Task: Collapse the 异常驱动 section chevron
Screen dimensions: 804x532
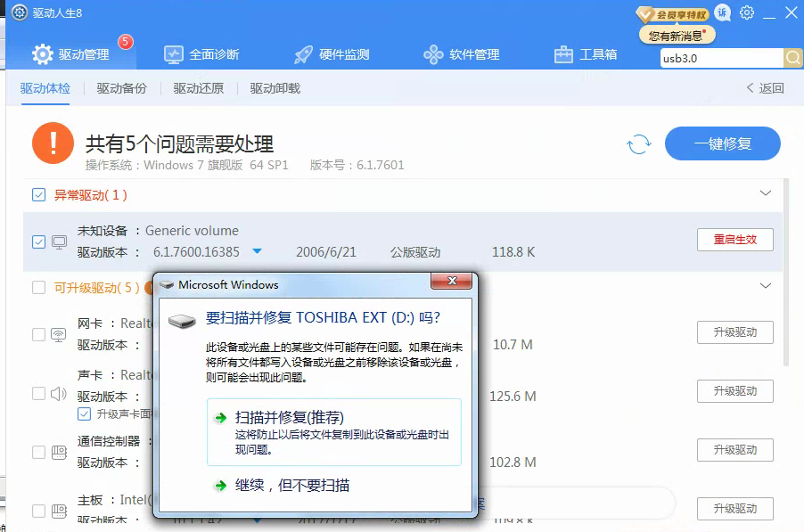Action: coord(765,193)
